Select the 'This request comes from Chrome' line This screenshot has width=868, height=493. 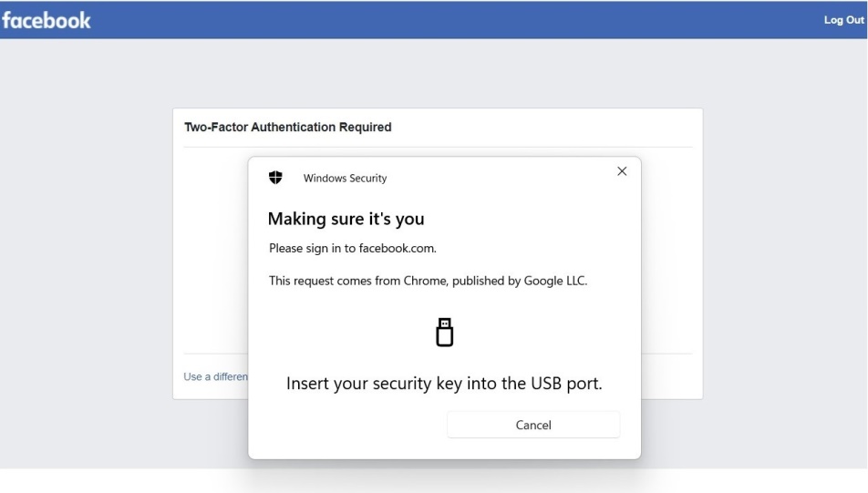tap(428, 281)
